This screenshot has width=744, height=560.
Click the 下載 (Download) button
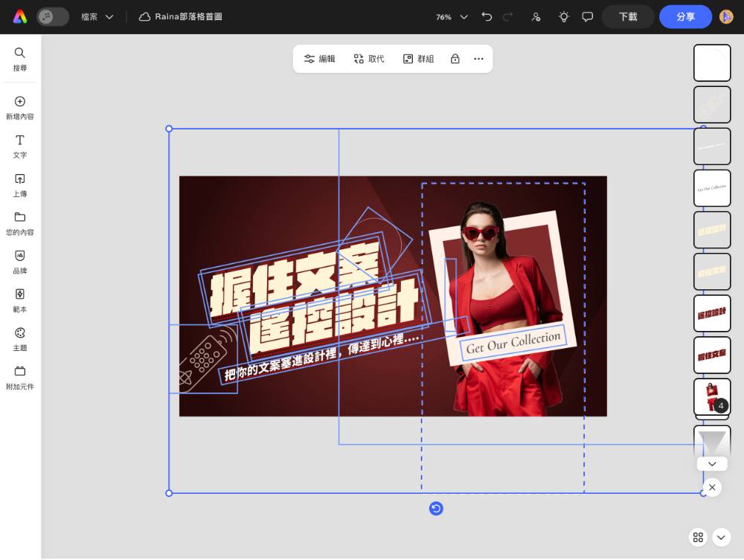(627, 16)
